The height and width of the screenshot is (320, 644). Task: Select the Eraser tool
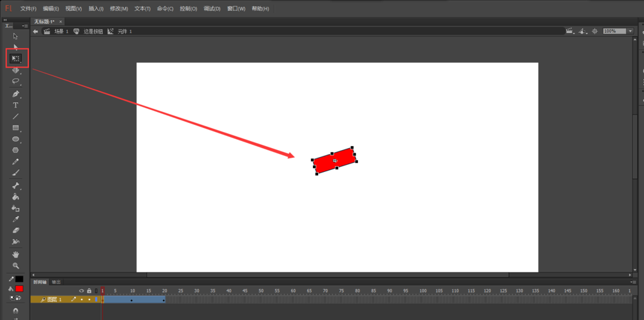[15, 231]
